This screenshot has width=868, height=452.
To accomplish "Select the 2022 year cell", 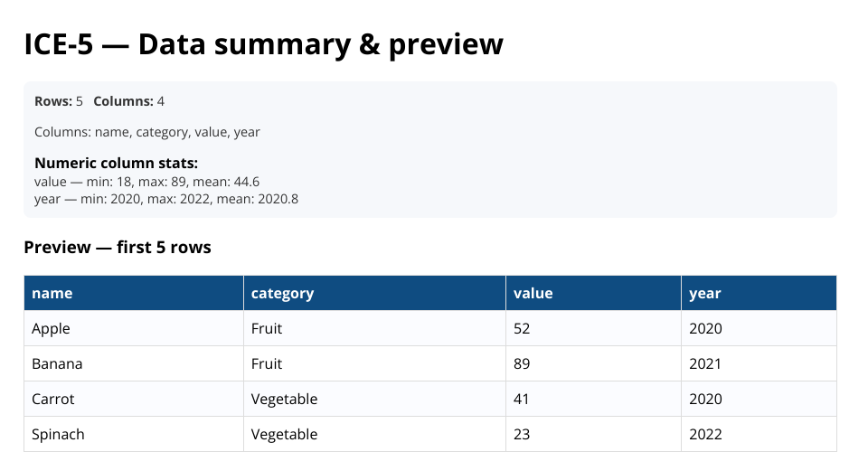I will pos(705,434).
